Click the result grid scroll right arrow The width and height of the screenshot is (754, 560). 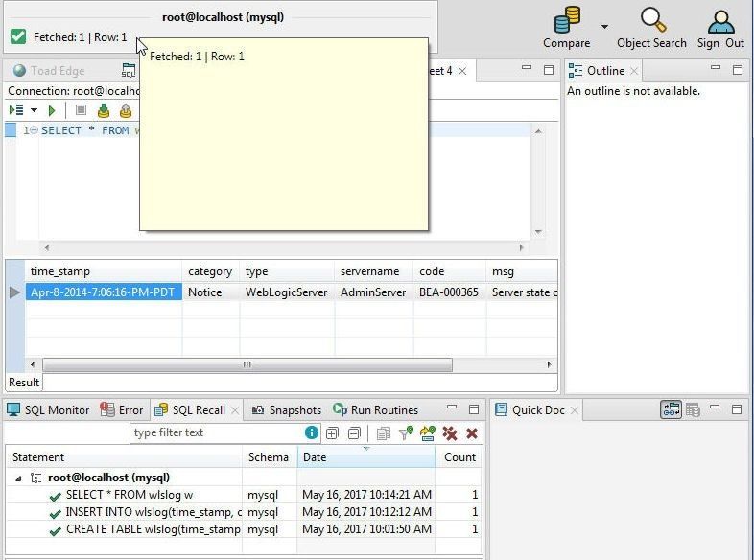pos(549,364)
